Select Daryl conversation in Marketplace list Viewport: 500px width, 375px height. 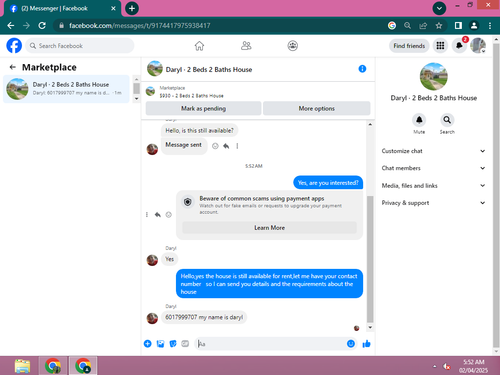[x=66, y=89]
